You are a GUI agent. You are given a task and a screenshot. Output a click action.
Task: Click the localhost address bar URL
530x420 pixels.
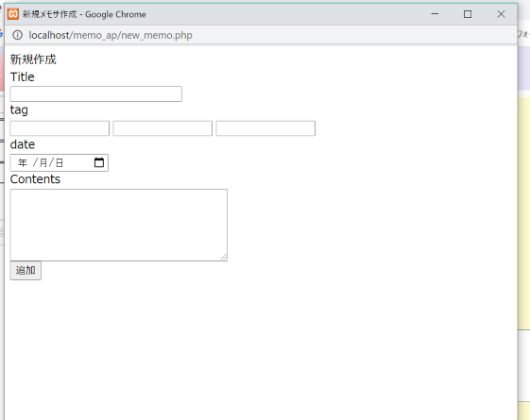coord(111,35)
